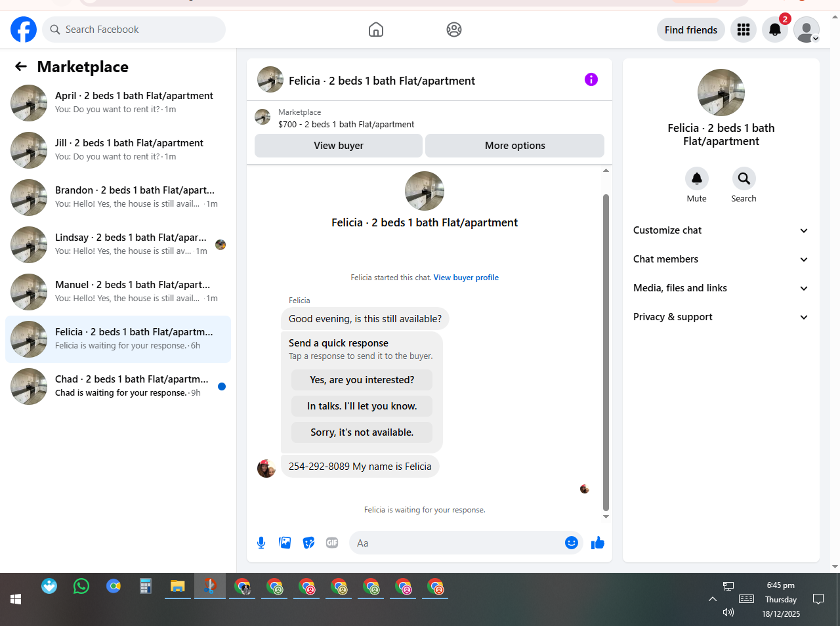Open Calculator from the taskbar
Screen dimensions: 840x626
[x=146, y=586]
